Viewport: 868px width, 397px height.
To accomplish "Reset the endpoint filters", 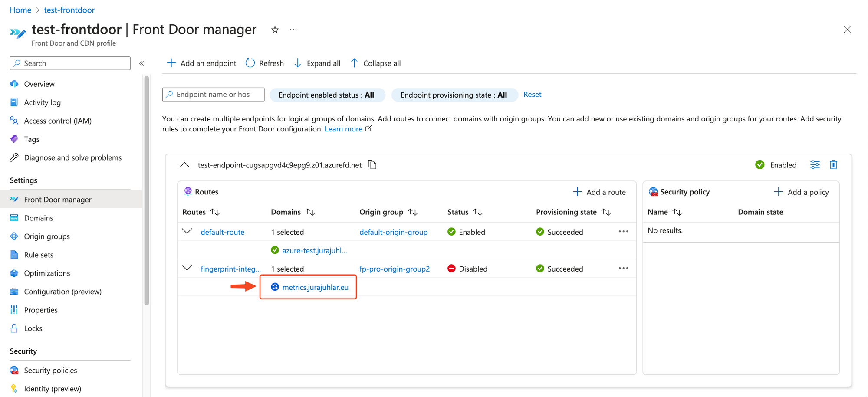I will click(x=532, y=95).
